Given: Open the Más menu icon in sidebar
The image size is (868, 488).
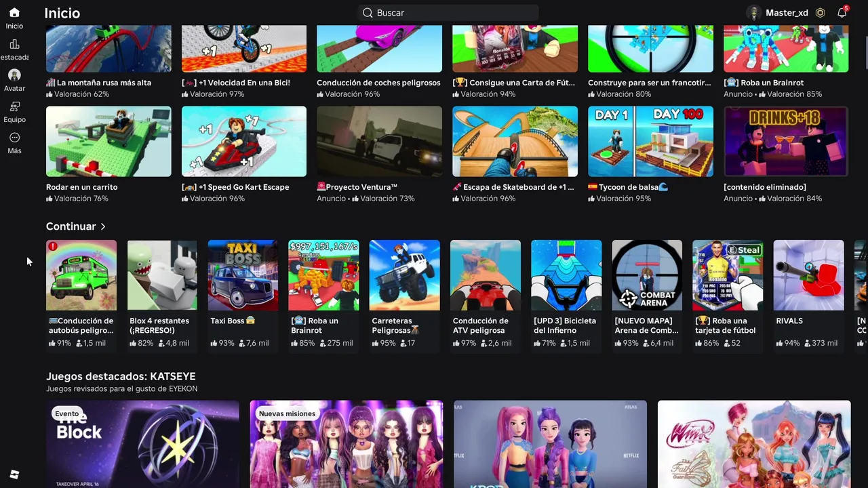Looking at the screenshot, I should (x=14, y=138).
